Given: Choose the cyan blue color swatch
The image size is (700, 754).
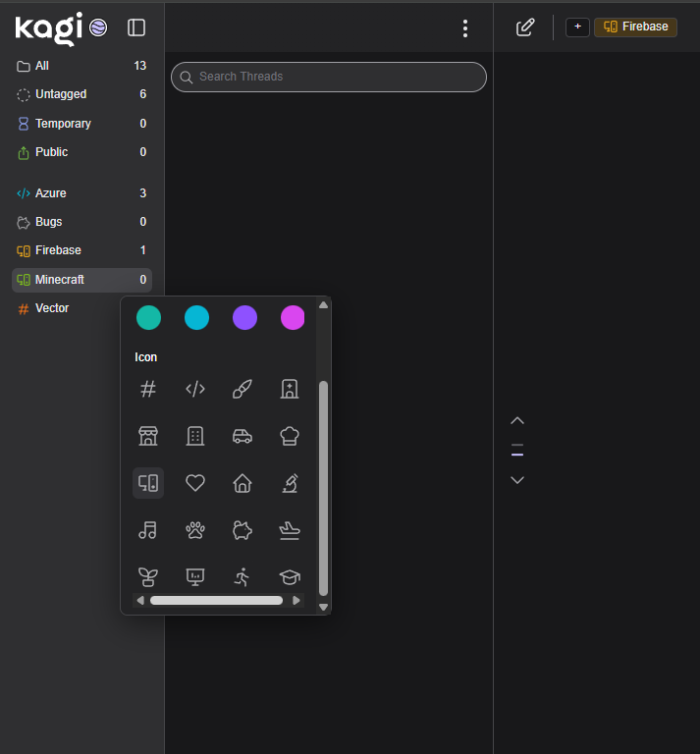Looking at the screenshot, I should coord(196,317).
